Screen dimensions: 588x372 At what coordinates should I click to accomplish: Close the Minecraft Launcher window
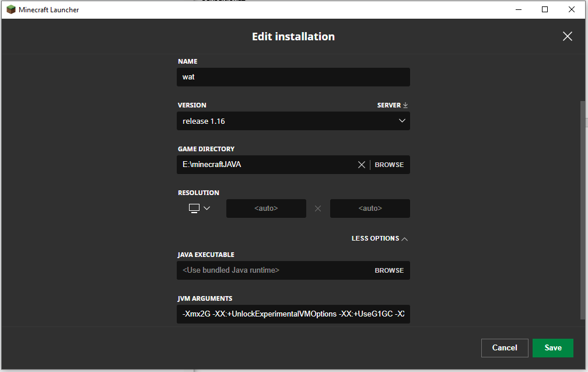coord(572,9)
